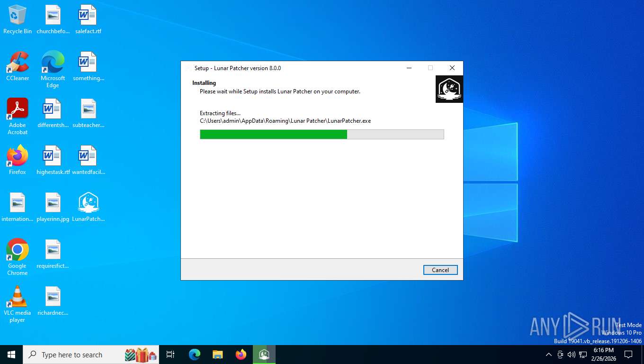The image size is (644, 364).
Task: Click the Type here to search box
Action: (x=91, y=355)
